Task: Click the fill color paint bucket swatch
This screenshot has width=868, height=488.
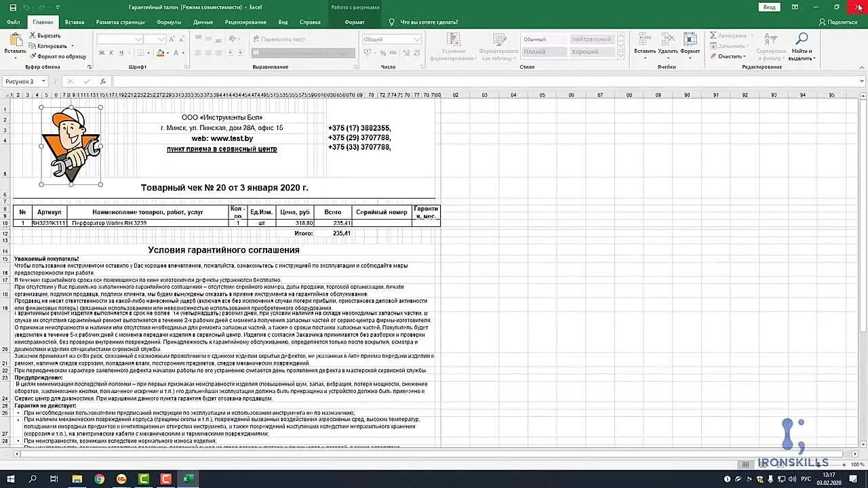Action: coord(161,52)
